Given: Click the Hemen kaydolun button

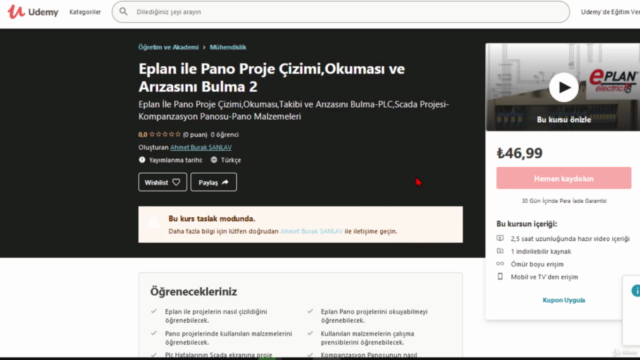Looking at the screenshot, I should pyautogui.click(x=564, y=178).
